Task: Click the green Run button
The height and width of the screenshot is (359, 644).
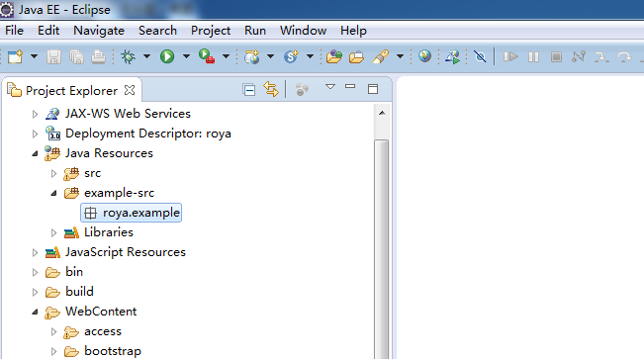Action: (167, 56)
